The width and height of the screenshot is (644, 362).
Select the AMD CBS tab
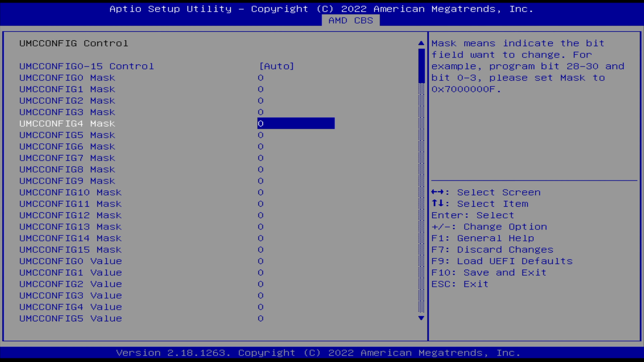pos(351,20)
